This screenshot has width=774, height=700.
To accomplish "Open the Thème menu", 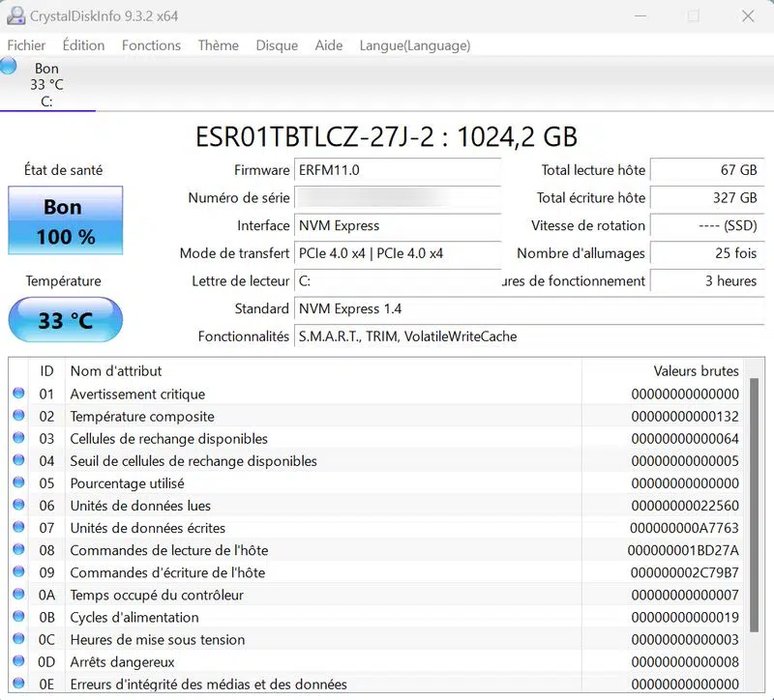I will [218, 45].
